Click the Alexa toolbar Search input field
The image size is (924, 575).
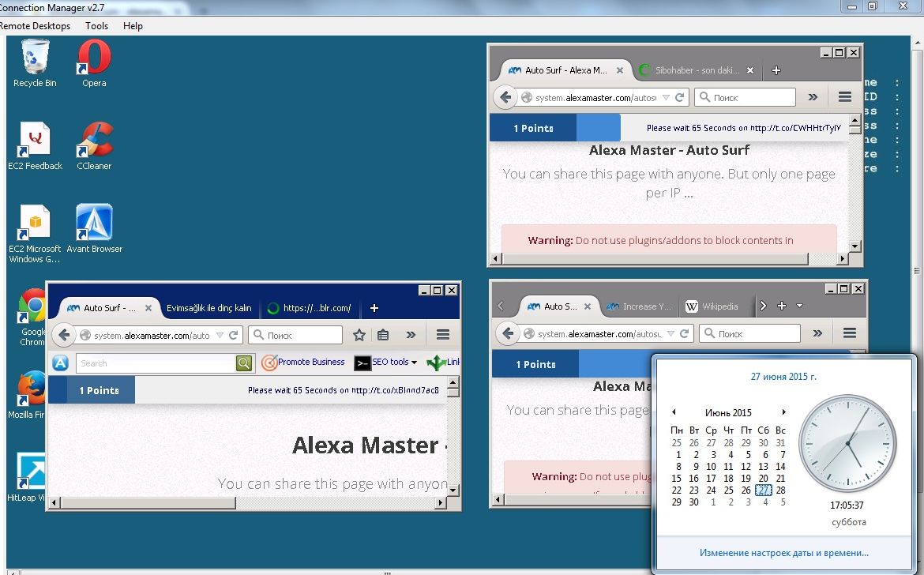155,363
